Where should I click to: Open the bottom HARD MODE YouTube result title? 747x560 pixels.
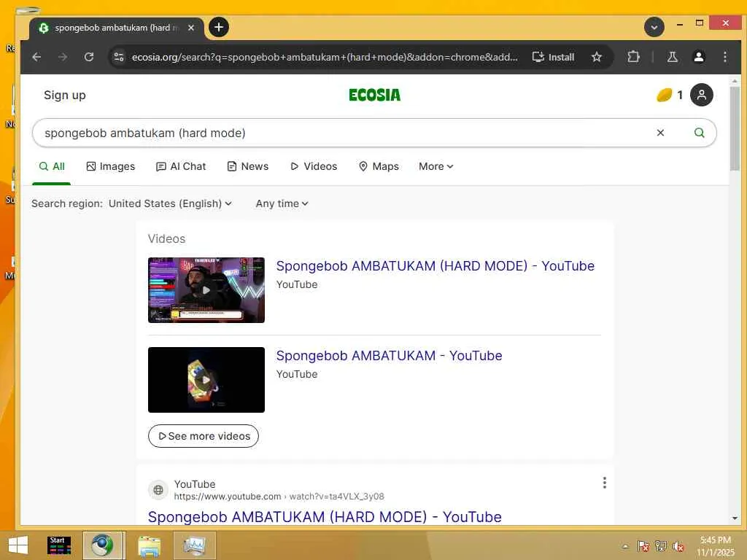(325, 517)
